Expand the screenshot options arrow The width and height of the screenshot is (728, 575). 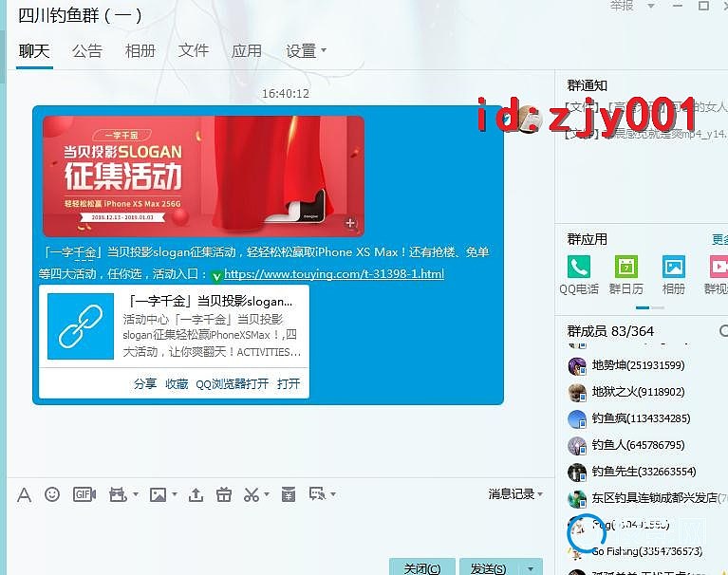267,493
